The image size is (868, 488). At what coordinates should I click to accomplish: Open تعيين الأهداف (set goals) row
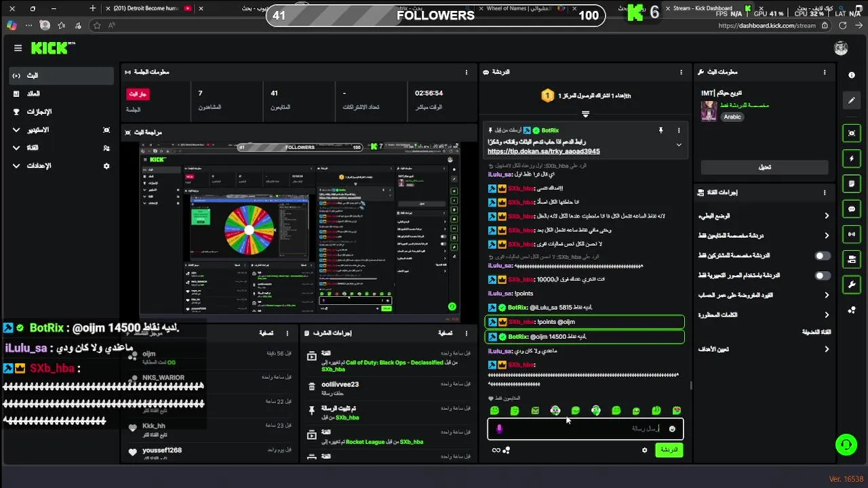[x=764, y=349]
